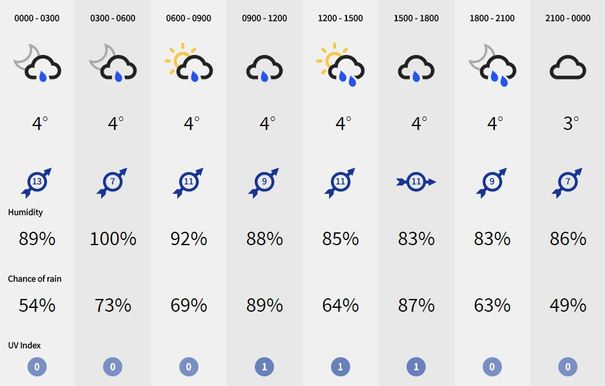
Task: Click the 3° temperature for 2100 - 0000
Action: coord(571,124)
